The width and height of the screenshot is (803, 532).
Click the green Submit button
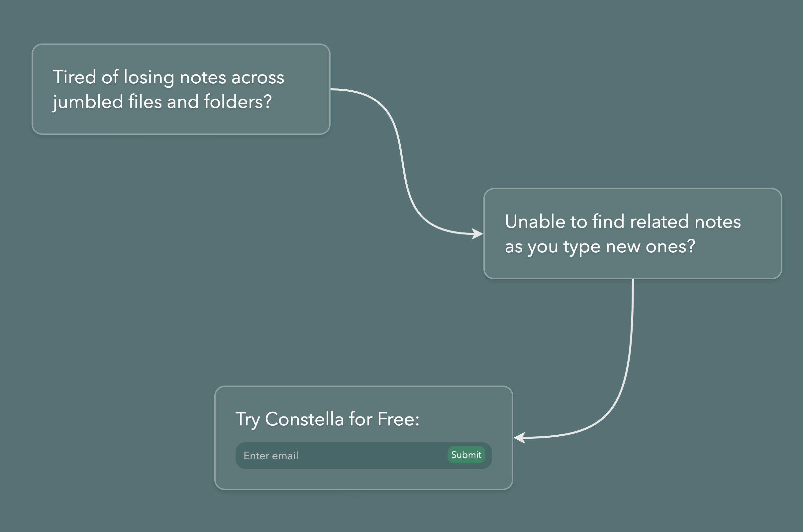(x=466, y=455)
